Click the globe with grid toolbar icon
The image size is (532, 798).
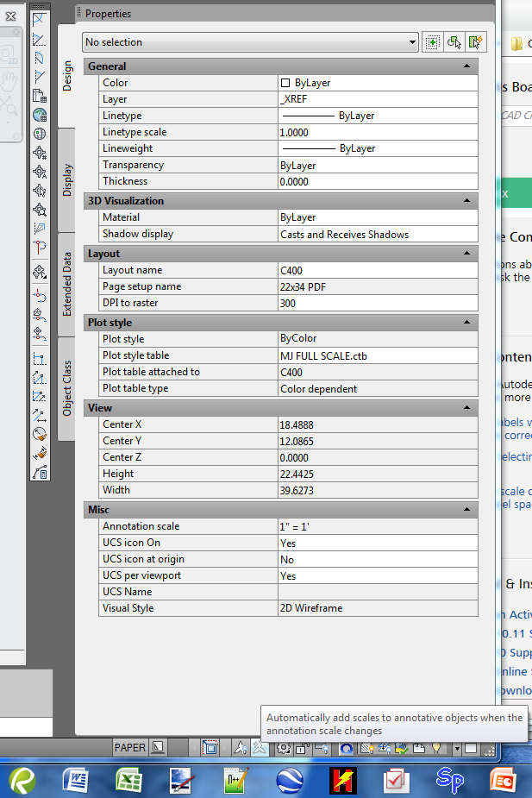click(x=40, y=115)
